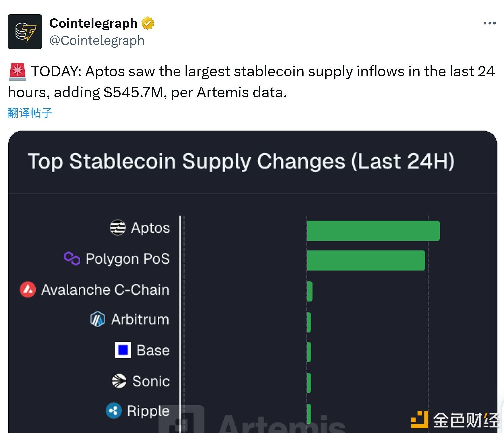Click the Aptos green bar
This screenshot has width=504, height=433.
(x=373, y=231)
